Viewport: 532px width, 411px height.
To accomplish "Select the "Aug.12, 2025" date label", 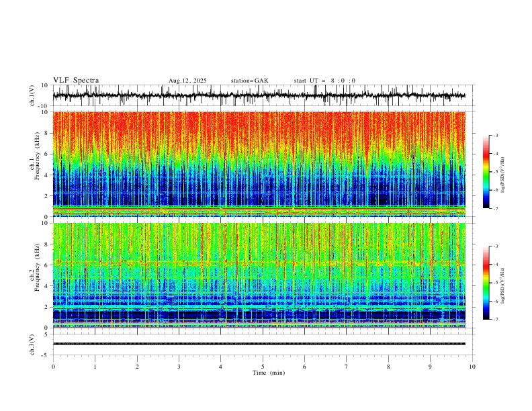I will (187, 81).
